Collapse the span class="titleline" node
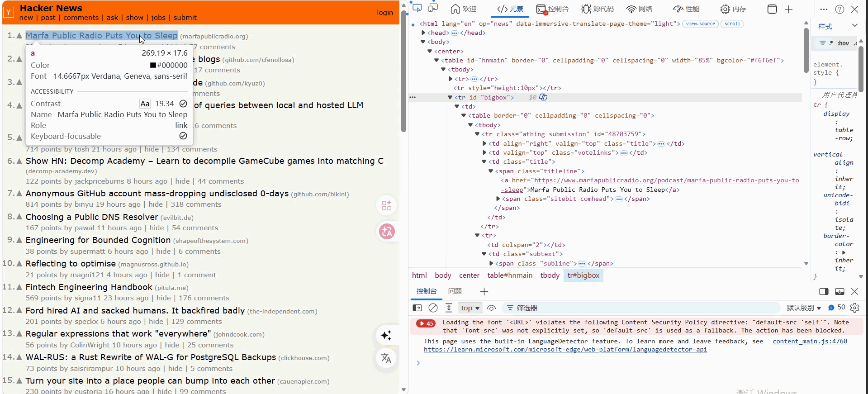The image size is (868, 394). [491, 171]
